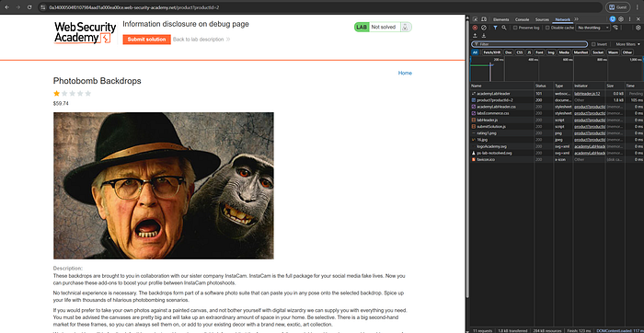Open the blue AI assistance icon in DevTools
This screenshot has width=644, height=333.
coord(613,19)
